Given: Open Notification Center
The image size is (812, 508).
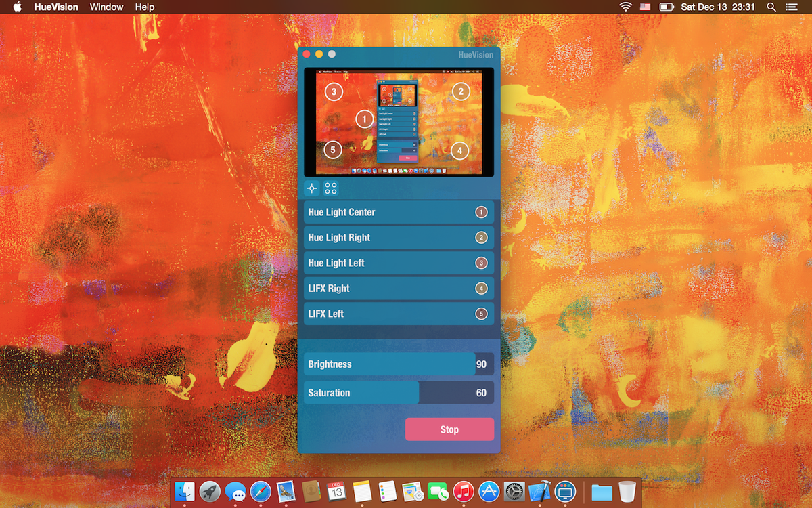Looking at the screenshot, I should click(792, 7).
